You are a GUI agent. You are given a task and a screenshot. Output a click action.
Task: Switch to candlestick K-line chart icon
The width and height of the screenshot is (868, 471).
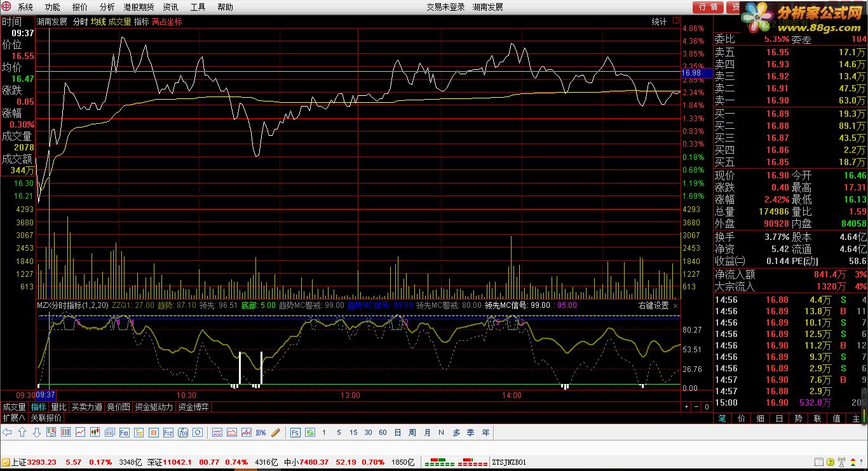(x=95, y=432)
